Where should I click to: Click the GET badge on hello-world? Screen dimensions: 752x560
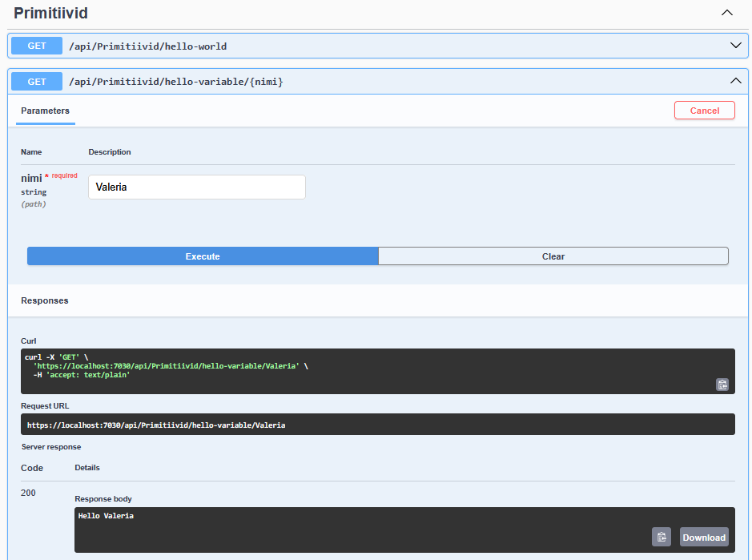pyautogui.click(x=37, y=46)
